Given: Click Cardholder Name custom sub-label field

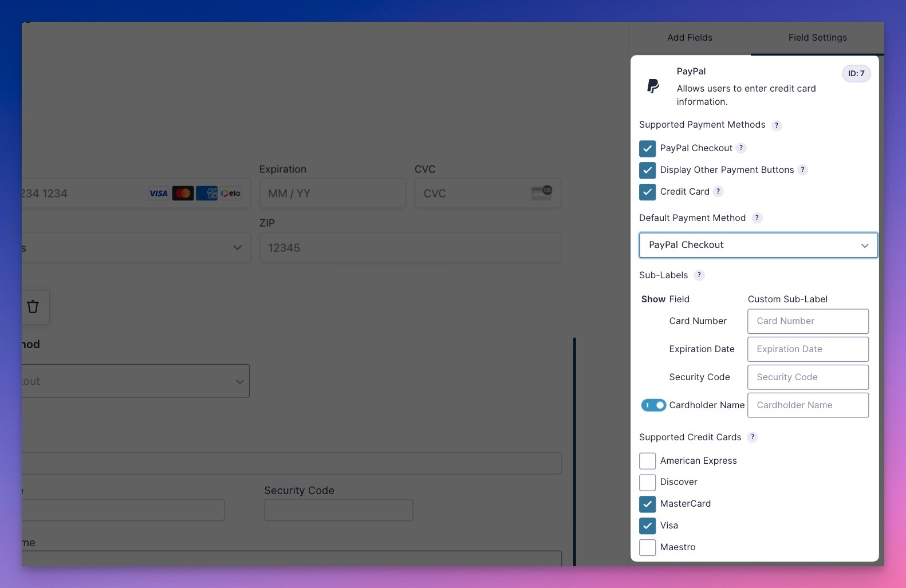Looking at the screenshot, I should point(808,405).
